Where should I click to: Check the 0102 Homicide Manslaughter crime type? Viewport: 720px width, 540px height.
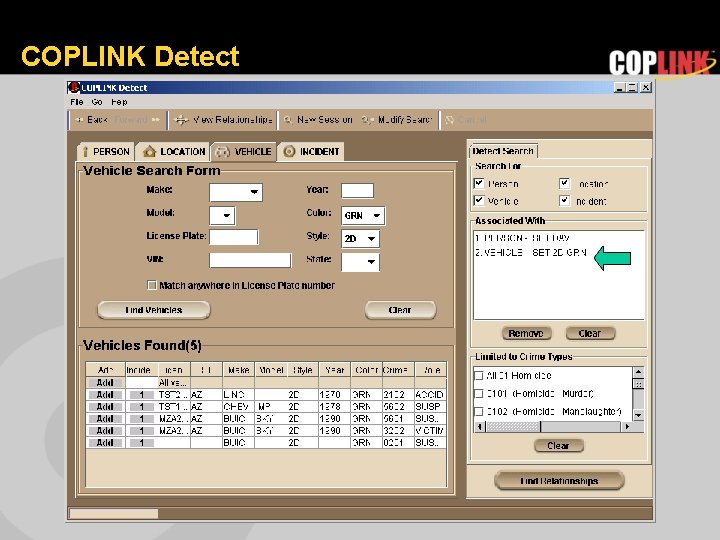(x=478, y=411)
